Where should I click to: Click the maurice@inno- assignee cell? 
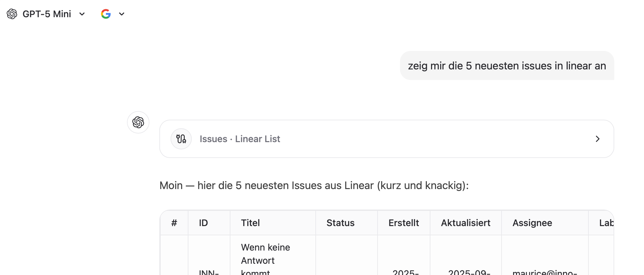[544, 272]
